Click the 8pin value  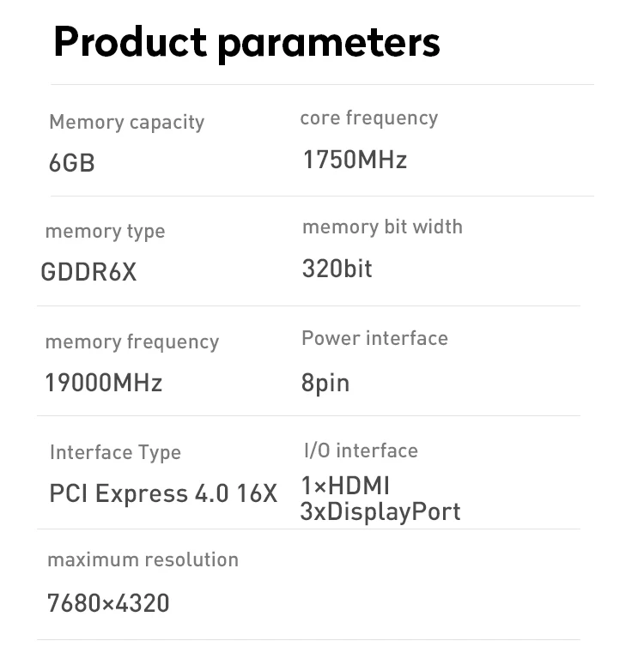[x=325, y=384]
